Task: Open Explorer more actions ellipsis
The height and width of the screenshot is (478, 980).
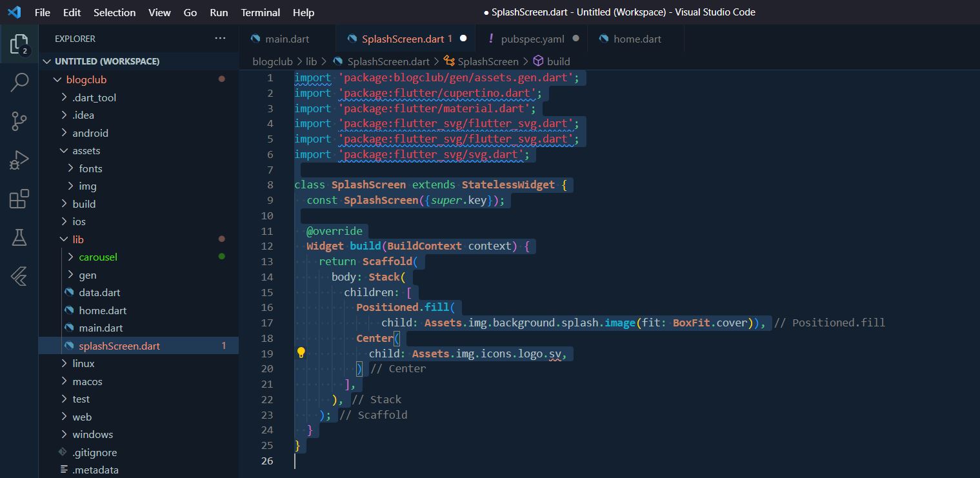Action: pyautogui.click(x=221, y=39)
